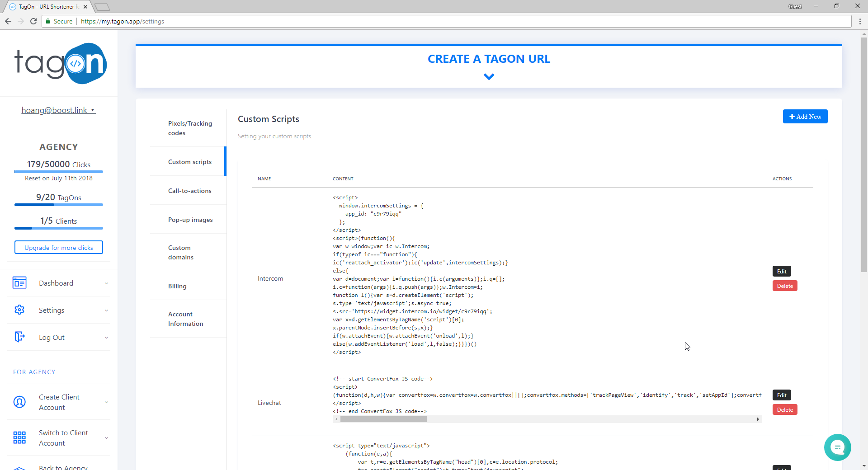Click Upgrade for more clicks button
Image resolution: width=868 pixels, height=470 pixels.
coord(59,247)
